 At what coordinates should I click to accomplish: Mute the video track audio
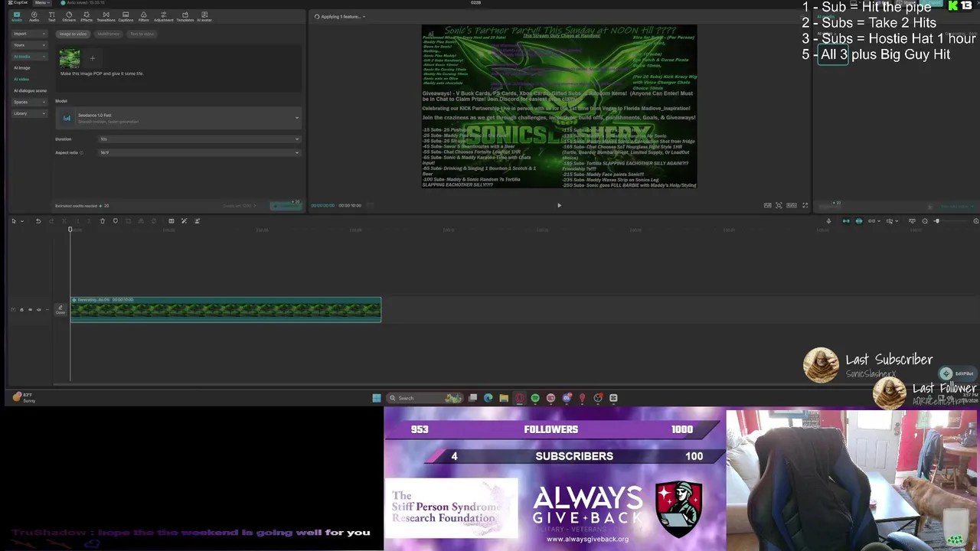(x=38, y=309)
